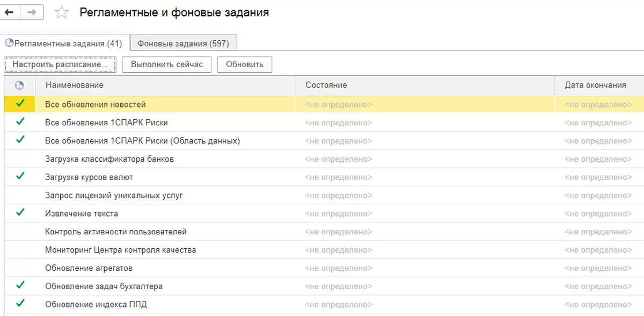Image resolution: width=644 pixels, height=316 pixels.
Task: Sort by Состояние column header
Action: (x=425, y=85)
